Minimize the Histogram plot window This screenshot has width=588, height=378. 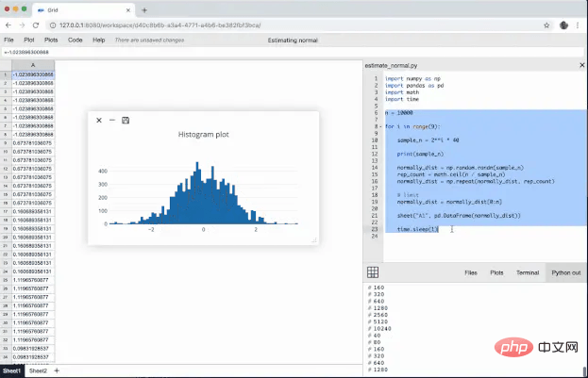(x=112, y=120)
